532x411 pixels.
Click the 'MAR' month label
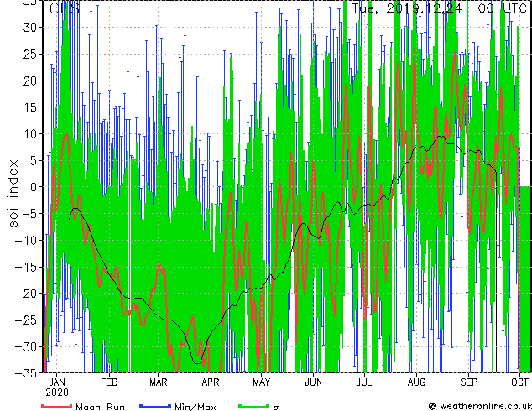point(159,382)
